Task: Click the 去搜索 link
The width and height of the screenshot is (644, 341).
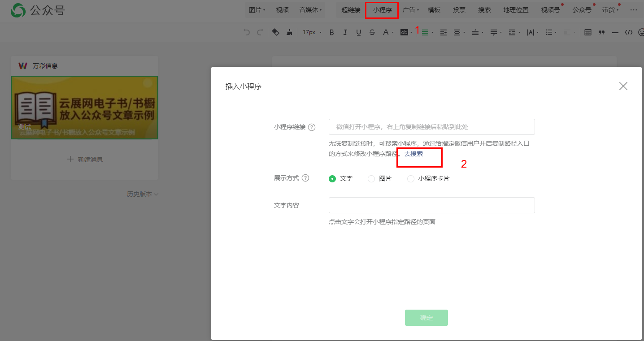Action: (413, 154)
